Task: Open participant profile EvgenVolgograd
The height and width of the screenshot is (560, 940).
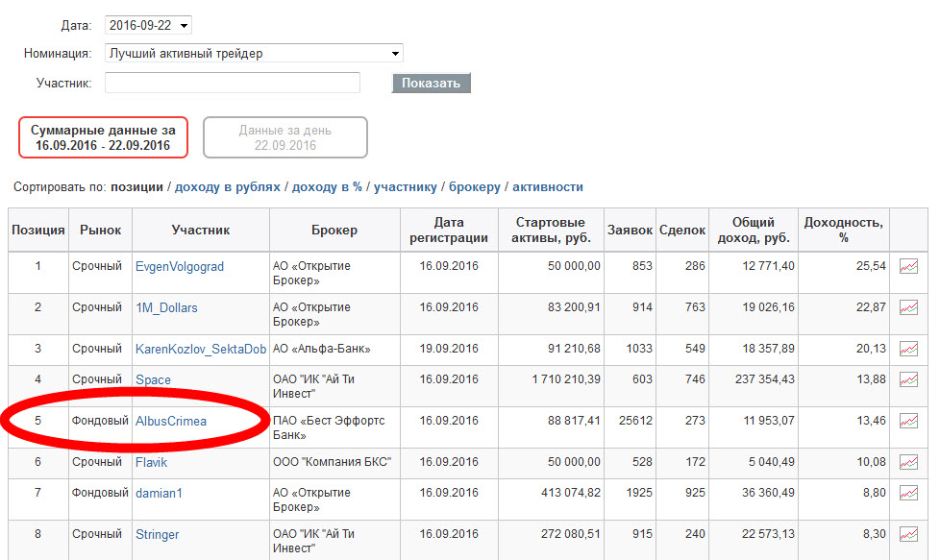Action: (179, 266)
